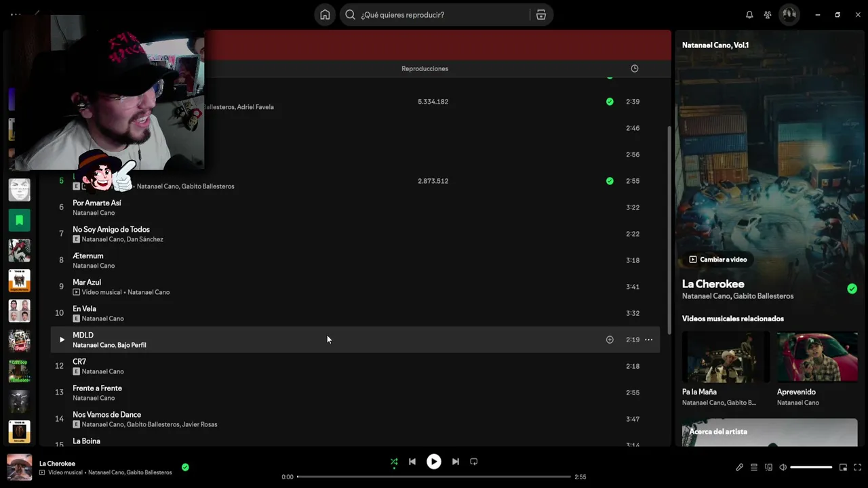Click the track list vertical scrollbar
Screen dimensions: 868x488
[669, 230]
